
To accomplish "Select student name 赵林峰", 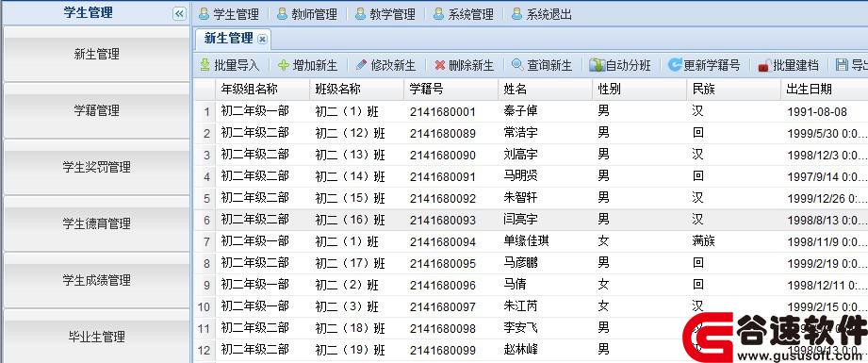I will tap(520, 350).
